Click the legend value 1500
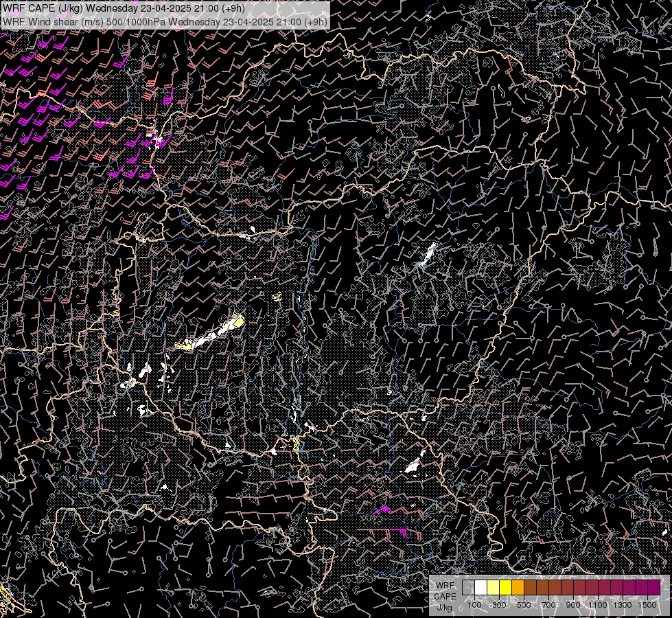 tap(647, 605)
